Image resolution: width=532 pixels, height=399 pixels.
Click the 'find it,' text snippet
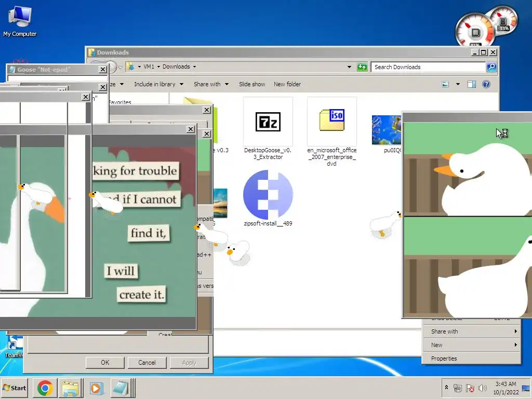(x=149, y=233)
